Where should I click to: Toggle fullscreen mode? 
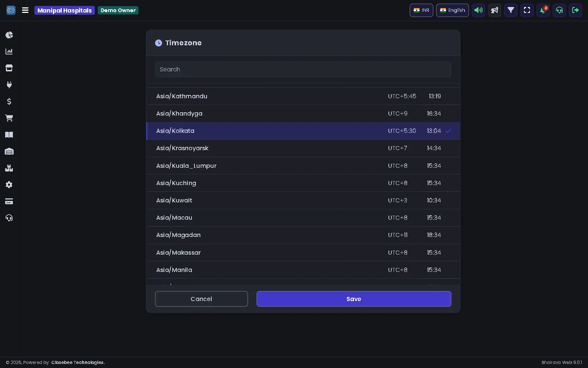tap(527, 10)
